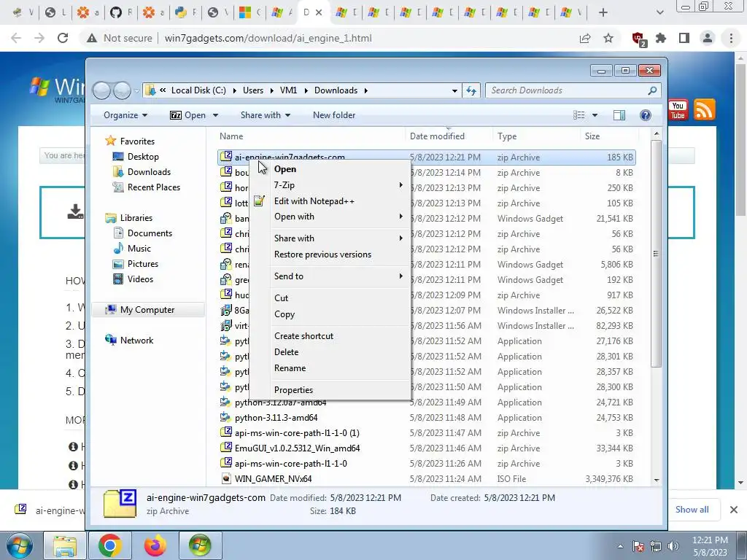Click the taskbar volume icon
The image size is (747, 560).
point(673,547)
